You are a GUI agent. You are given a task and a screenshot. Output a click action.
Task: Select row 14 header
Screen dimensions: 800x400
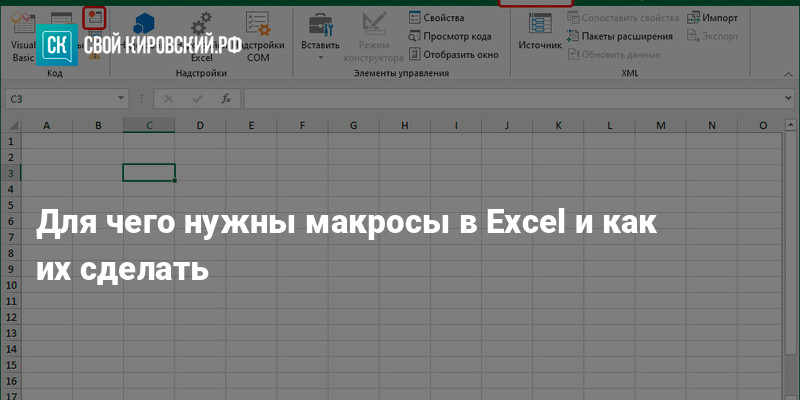coord(11,349)
